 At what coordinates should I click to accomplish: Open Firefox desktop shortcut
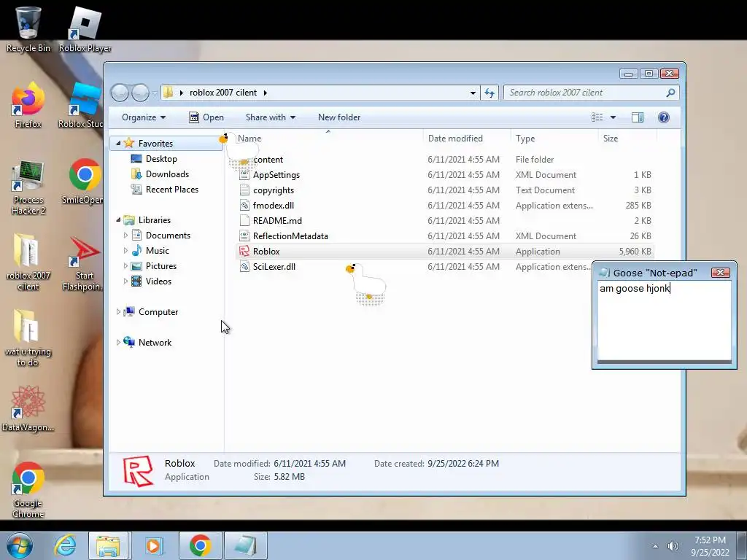(x=28, y=105)
